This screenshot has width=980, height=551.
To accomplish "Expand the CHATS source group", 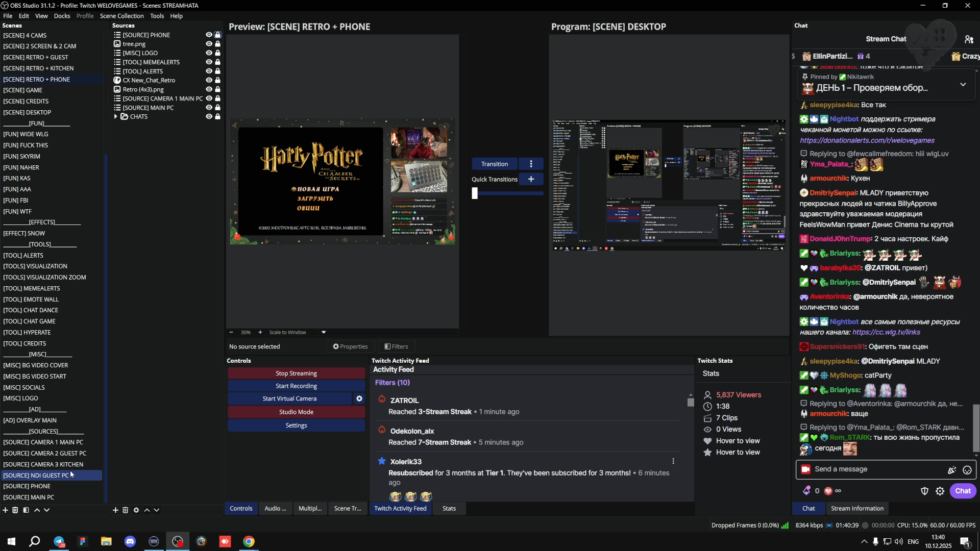I will pyautogui.click(x=116, y=117).
